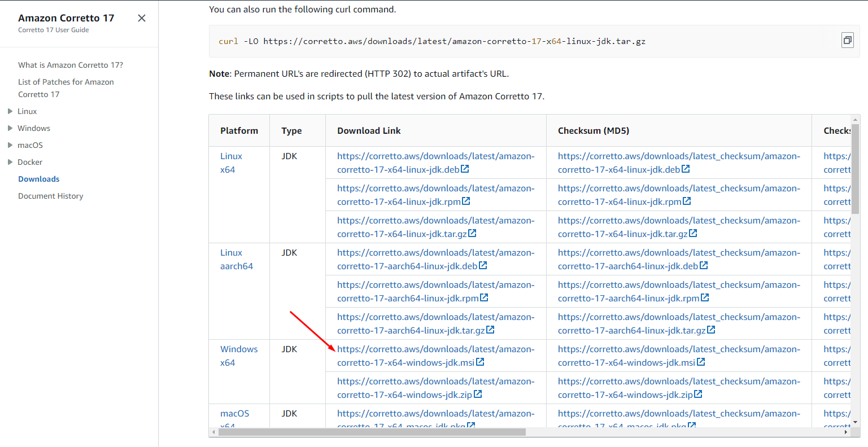Click the Corretto 17 User Guide subtitle
Image resolution: width=868 pixels, height=447 pixels.
pyautogui.click(x=53, y=30)
